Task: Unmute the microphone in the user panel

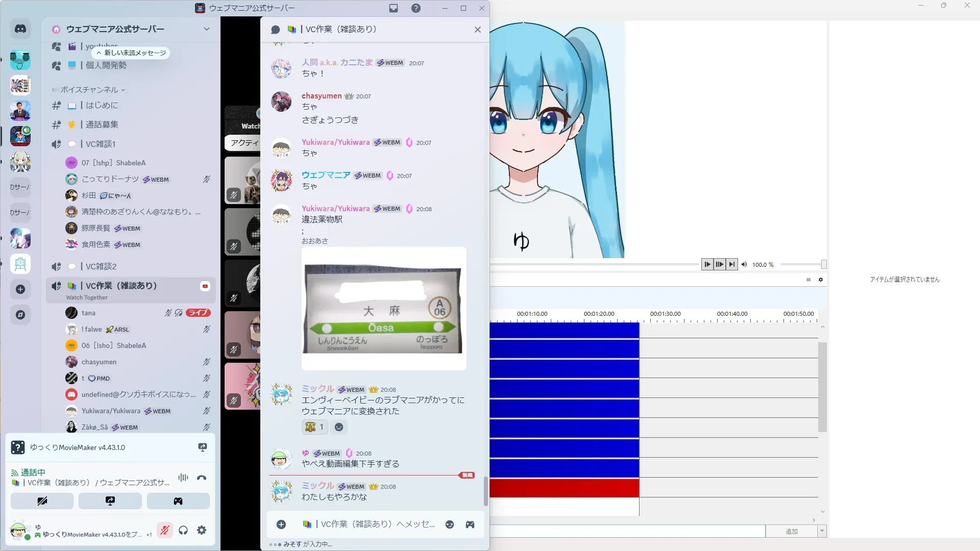Action: click(164, 530)
